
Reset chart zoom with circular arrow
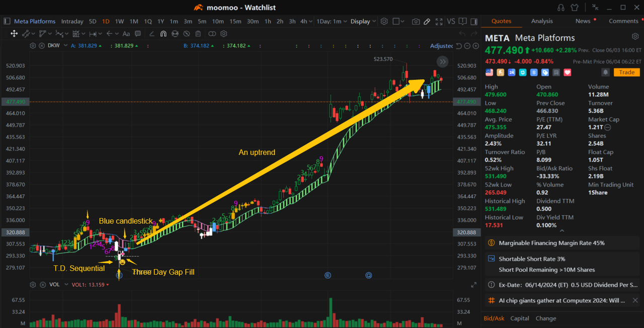(x=459, y=46)
